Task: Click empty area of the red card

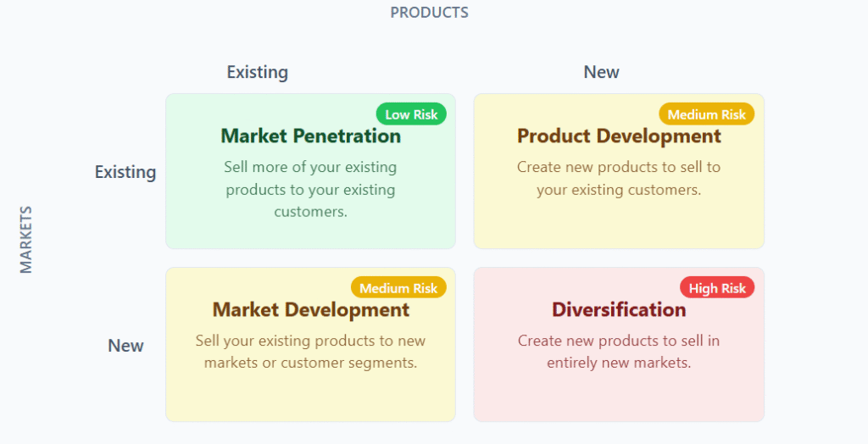Action: pos(619,398)
